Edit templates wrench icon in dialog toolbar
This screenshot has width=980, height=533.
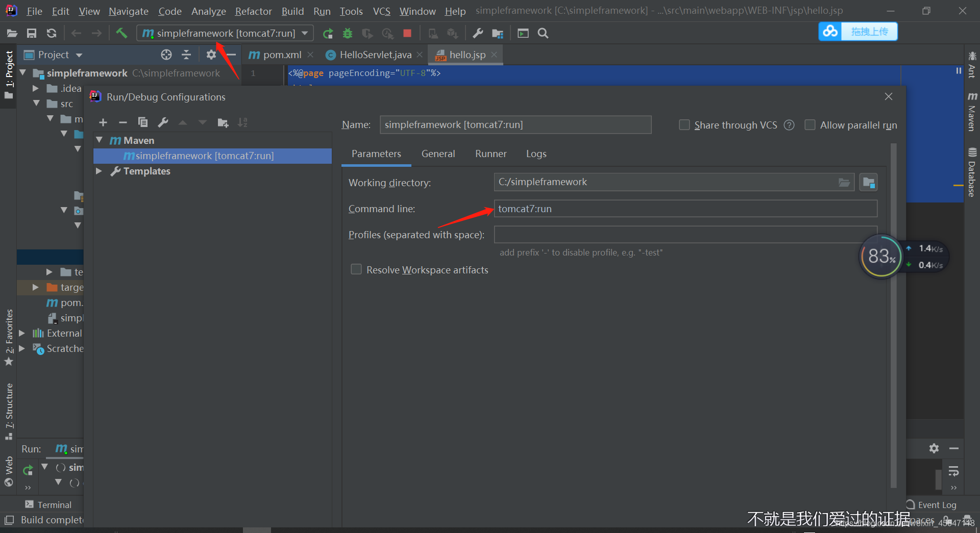[x=163, y=122]
